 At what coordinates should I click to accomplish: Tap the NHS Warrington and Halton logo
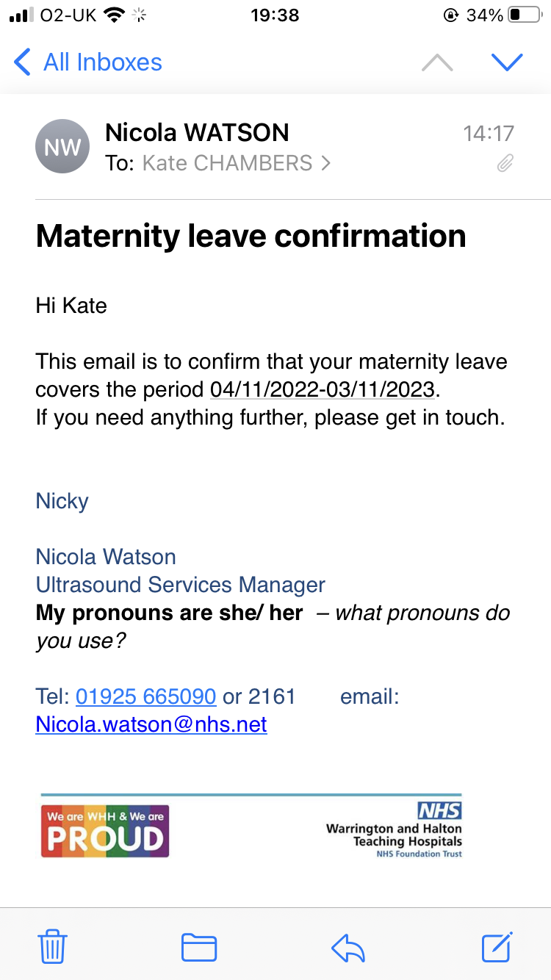(395, 830)
